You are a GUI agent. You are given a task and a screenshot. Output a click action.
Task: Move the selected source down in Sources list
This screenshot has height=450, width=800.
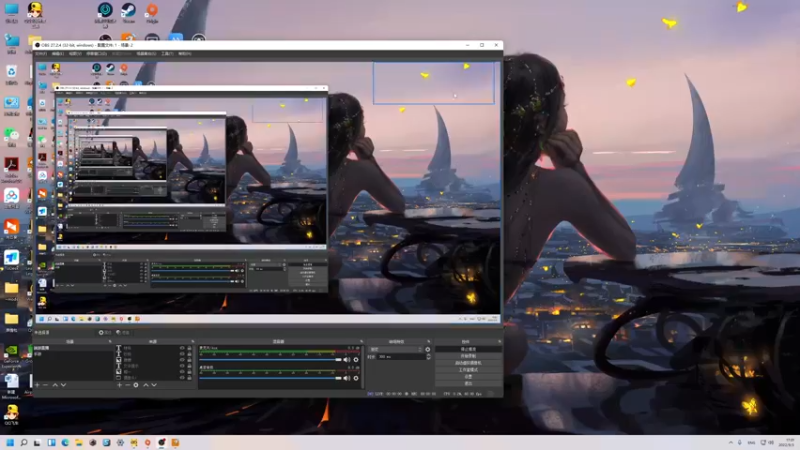(154, 385)
